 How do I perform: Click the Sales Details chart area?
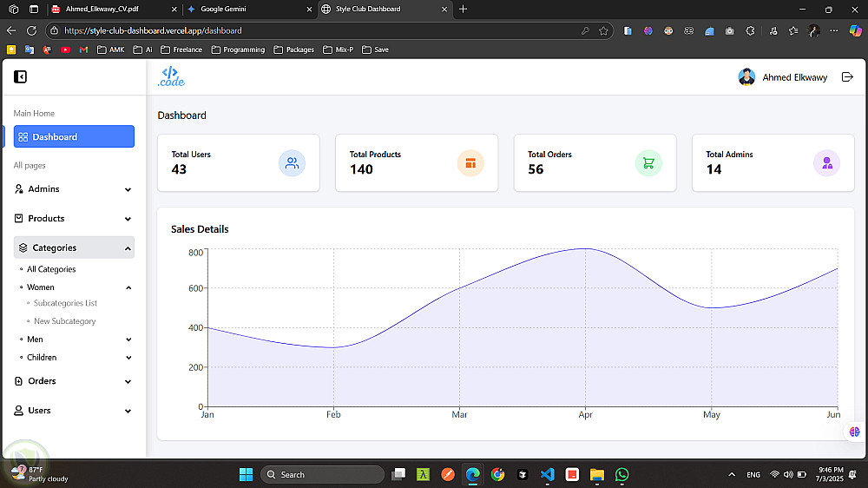click(523, 327)
